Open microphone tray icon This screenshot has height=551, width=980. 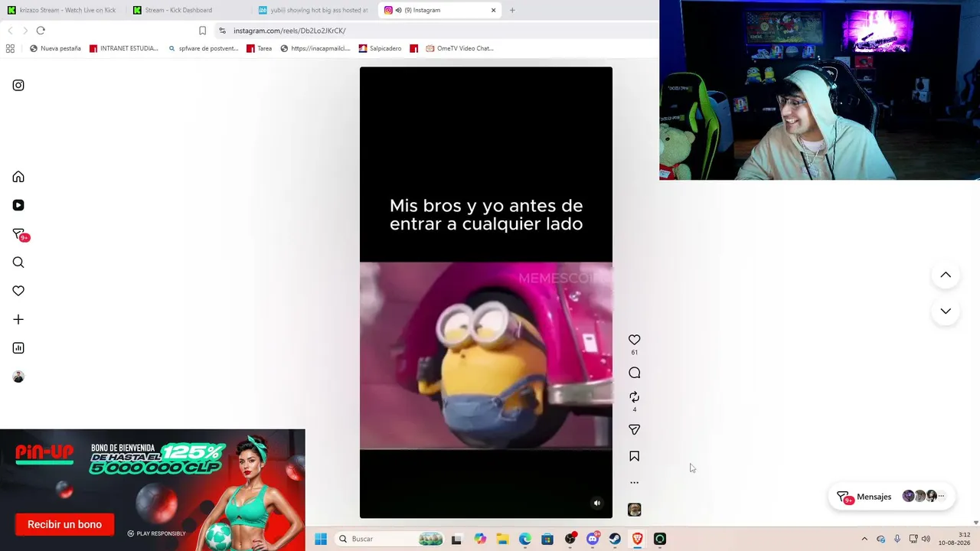(897, 539)
